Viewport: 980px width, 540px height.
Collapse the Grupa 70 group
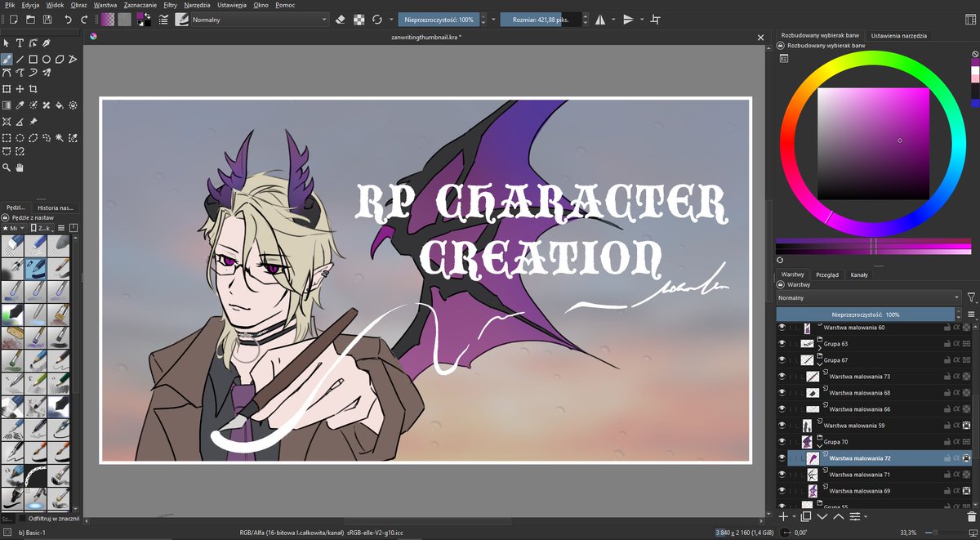820,446
